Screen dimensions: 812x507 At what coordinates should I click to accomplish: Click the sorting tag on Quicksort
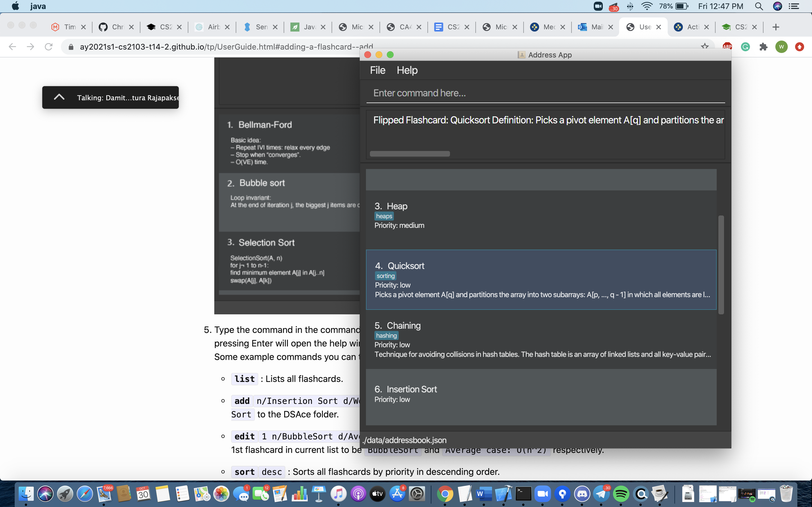coord(385,276)
